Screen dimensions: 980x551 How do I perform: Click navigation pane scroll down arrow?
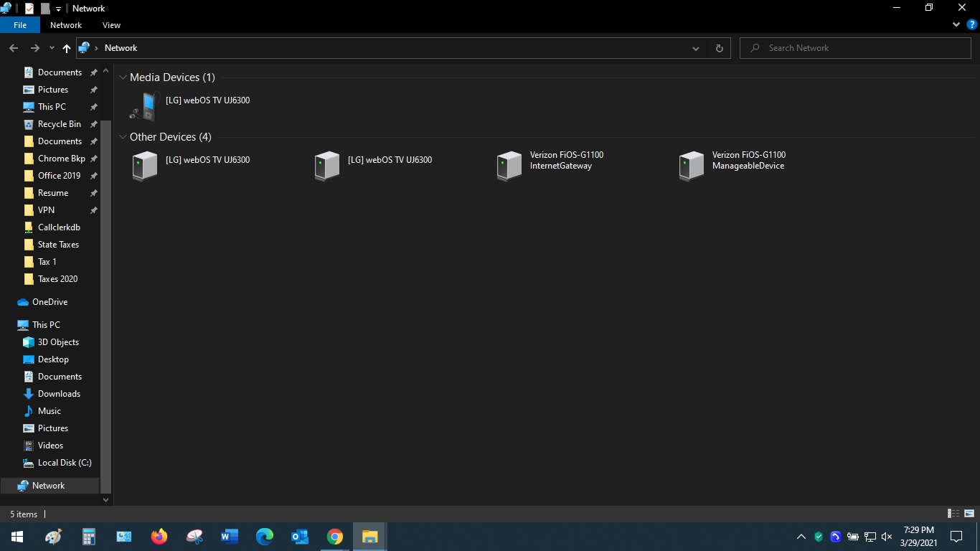(x=106, y=500)
